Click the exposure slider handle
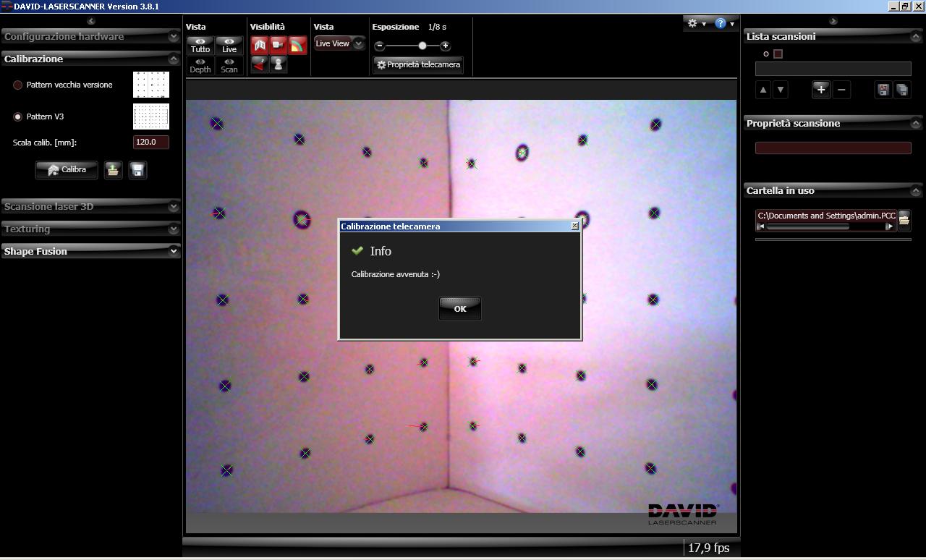 pos(422,46)
